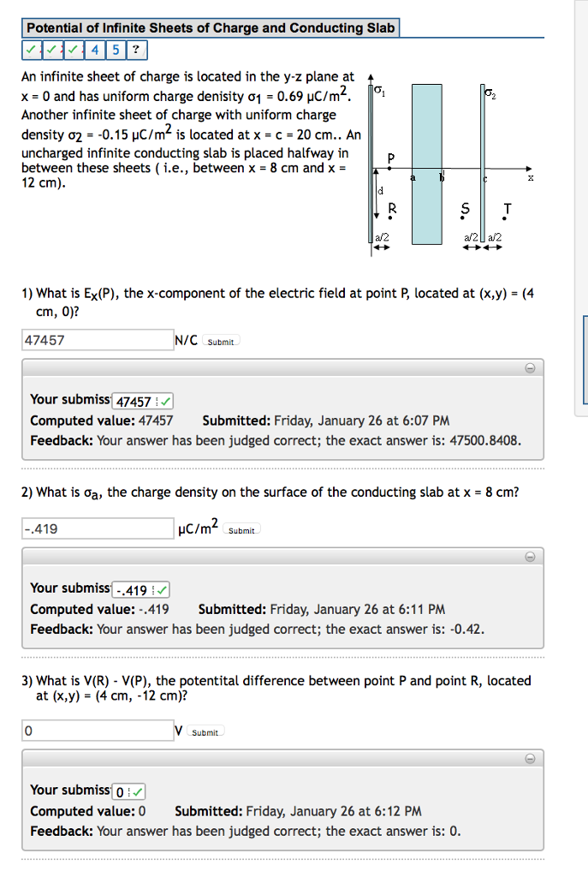Select the first green checkmark question icon
588x877 pixels.
32,50
